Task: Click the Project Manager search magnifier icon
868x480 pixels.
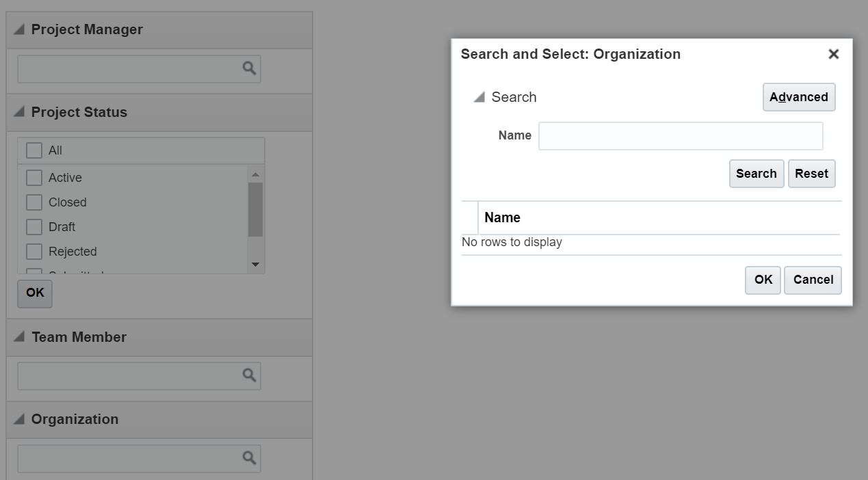Action: tap(249, 68)
